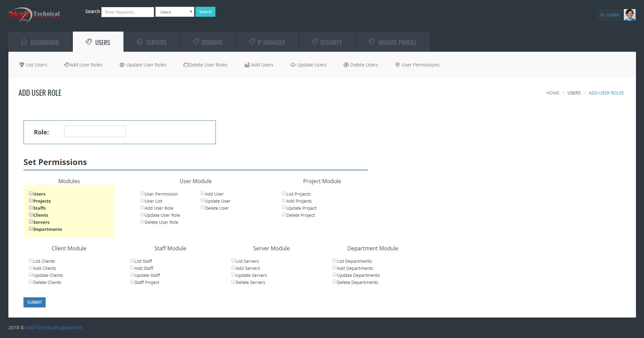
Task: Click the teal Search button
Action: tap(205, 12)
